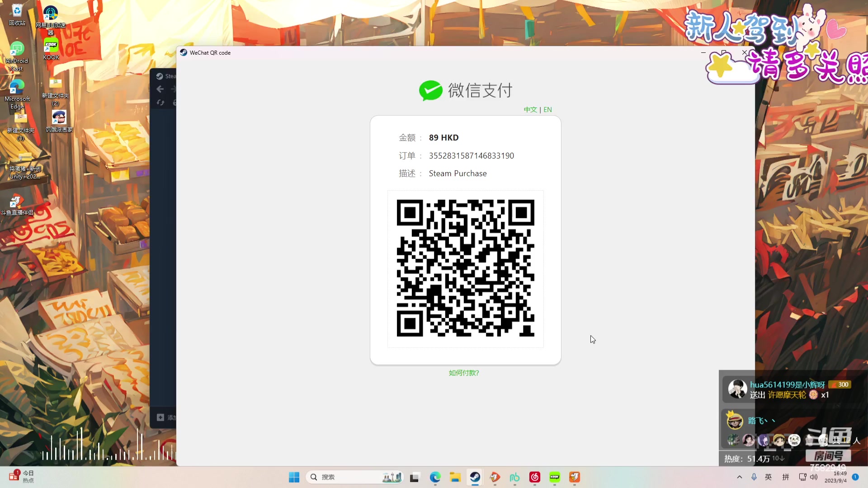The height and width of the screenshot is (488, 868).
Task: Switch payment page language to 中文
Action: tap(530, 110)
